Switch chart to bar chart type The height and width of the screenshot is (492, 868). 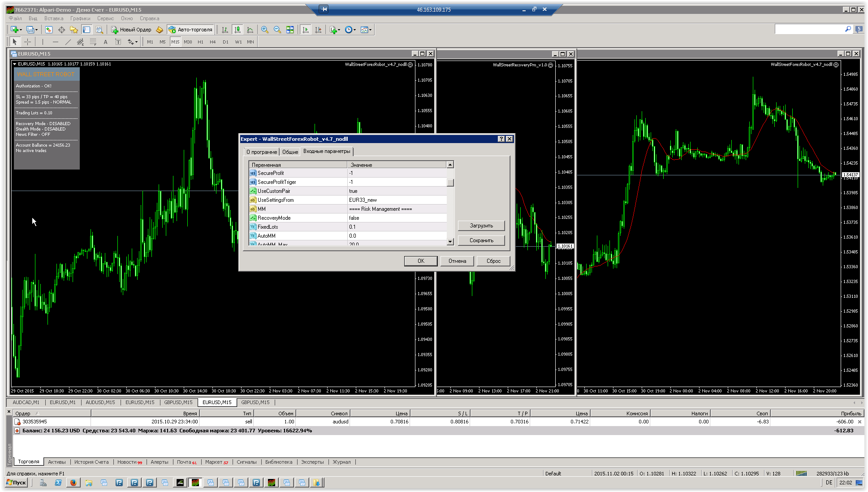(x=225, y=30)
